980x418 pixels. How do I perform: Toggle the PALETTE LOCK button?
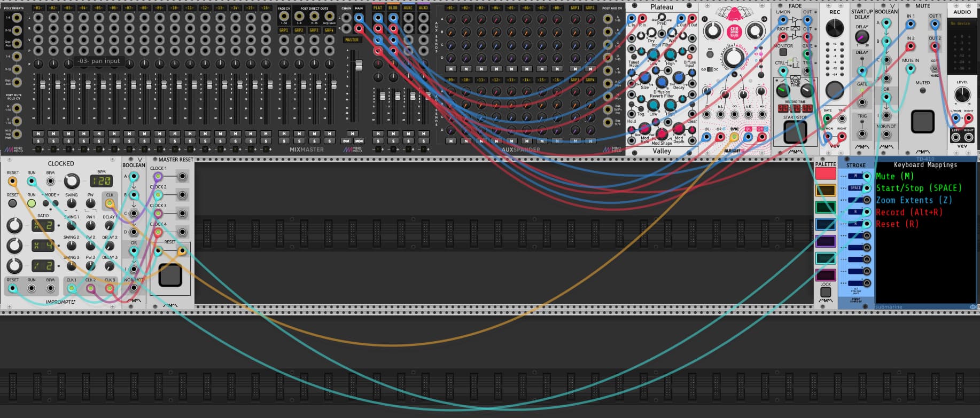point(826,292)
